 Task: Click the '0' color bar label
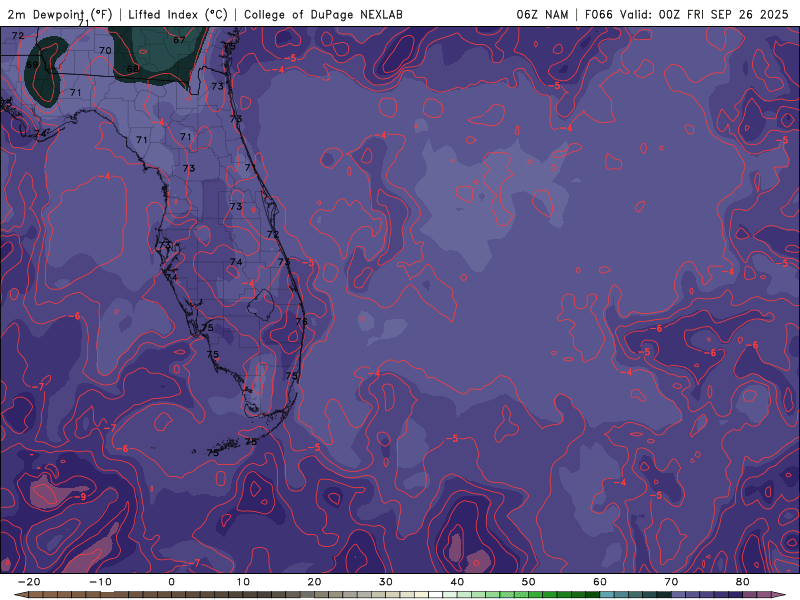pos(171,582)
